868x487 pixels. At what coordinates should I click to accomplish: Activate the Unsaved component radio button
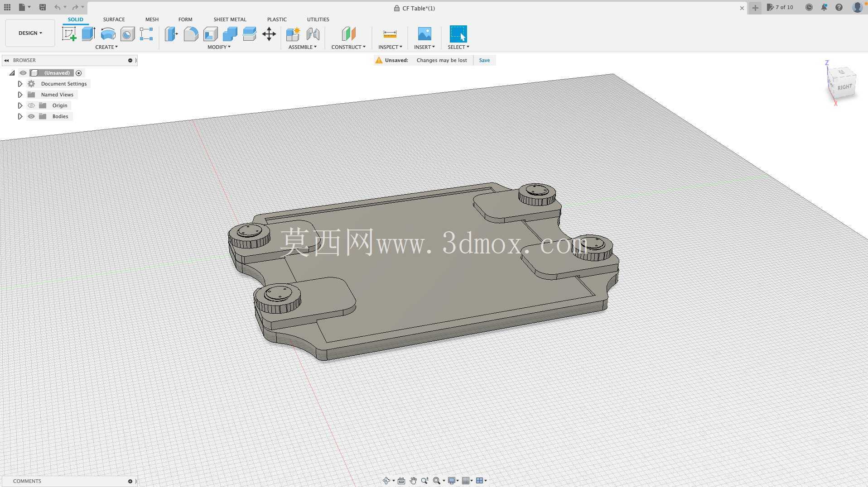(79, 73)
